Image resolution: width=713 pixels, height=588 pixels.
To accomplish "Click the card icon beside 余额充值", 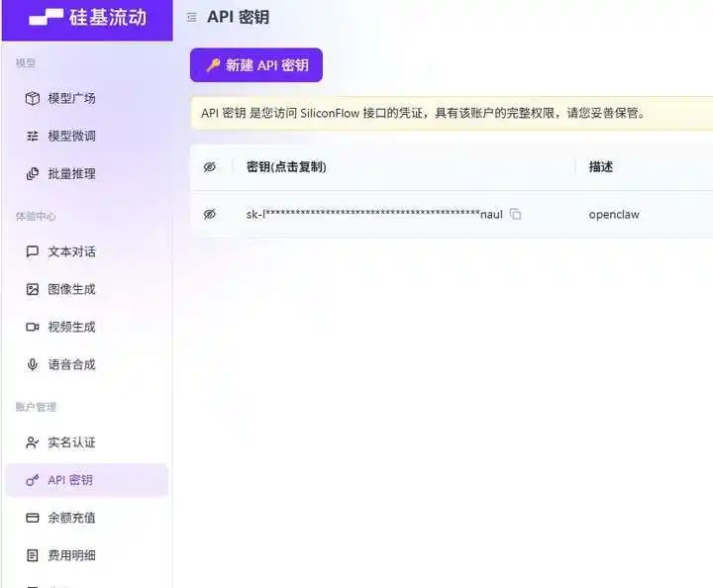I will pos(33,518).
